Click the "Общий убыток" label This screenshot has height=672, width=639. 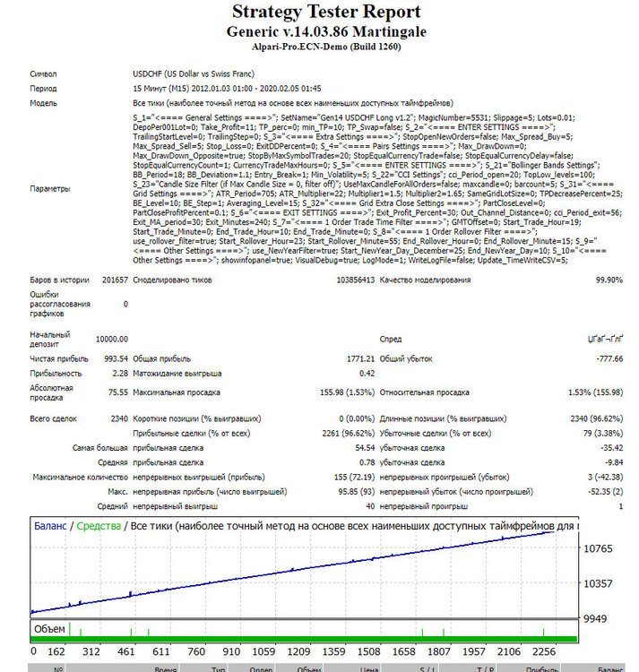point(406,358)
